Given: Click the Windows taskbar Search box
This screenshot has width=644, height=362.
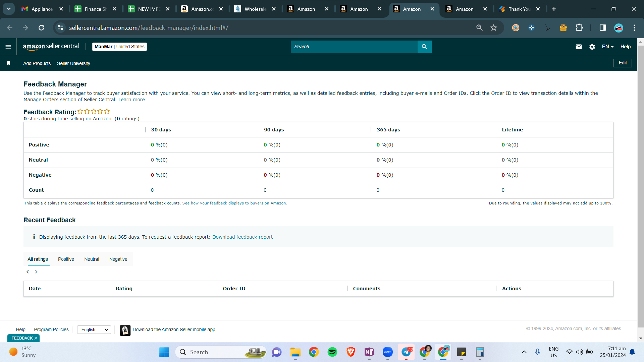Looking at the screenshot, I should 221,352.
